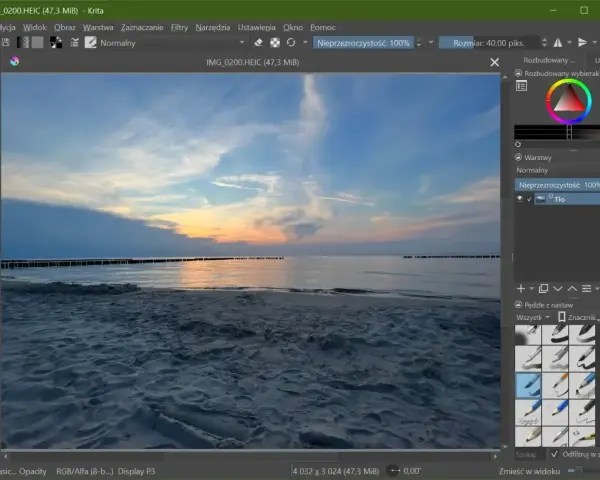This screenshot has width=600, height=480.
Task: Click the Nieprzezroczystość 100% opacity slider in toolbar
Action: tap(363, 43)
